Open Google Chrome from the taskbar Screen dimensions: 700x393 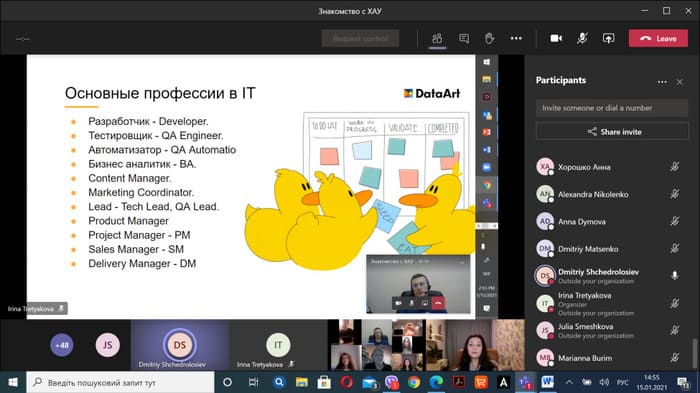tap(414, 382)
